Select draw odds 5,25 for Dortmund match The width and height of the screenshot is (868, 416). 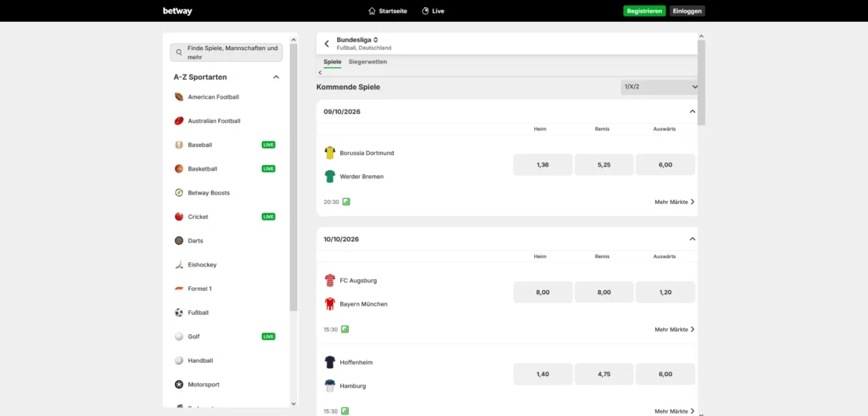tap(604, 165)
